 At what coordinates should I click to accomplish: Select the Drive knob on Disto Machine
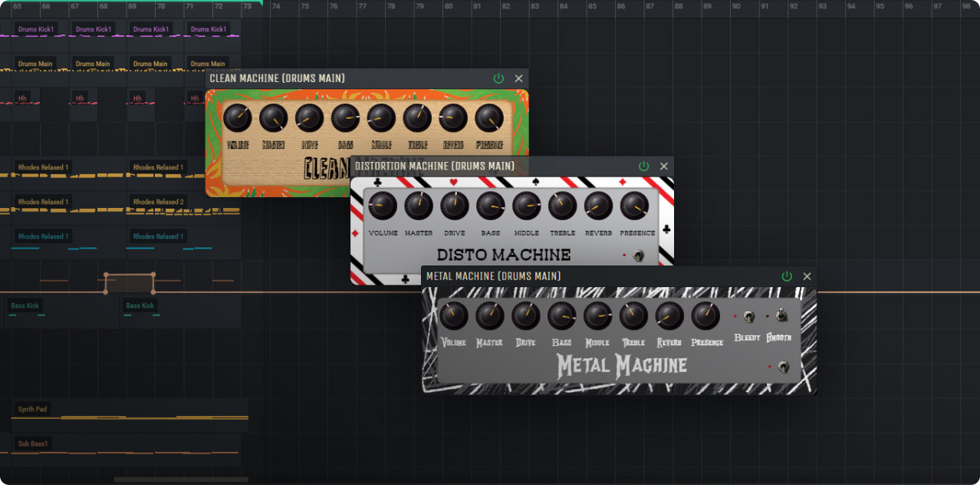pyautogui.click(x=455, y=206)
